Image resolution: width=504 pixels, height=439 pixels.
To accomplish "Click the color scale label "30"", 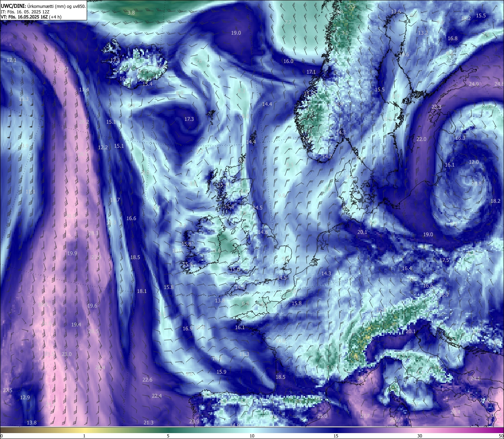I will point(420,436).
